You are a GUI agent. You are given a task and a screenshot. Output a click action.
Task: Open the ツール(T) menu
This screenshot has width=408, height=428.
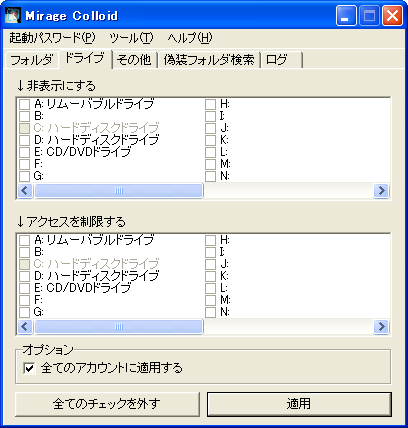(x=132, y=38)
